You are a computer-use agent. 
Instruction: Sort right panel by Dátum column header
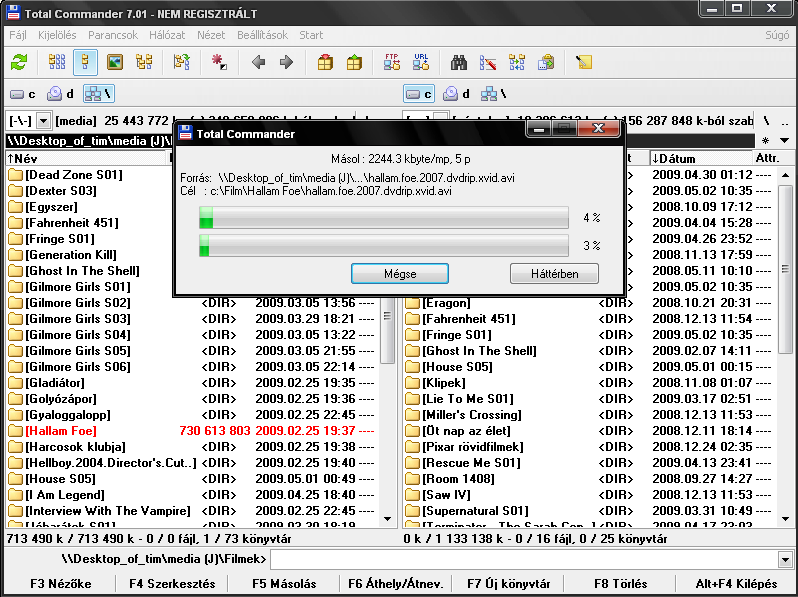701,158
